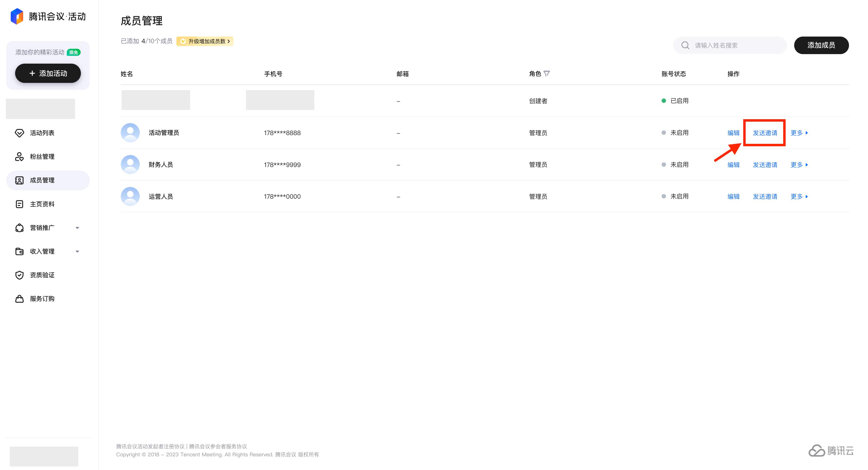Viewport: 868px width, 470px height.
Task: Open 更多 menu for 财务人员
Action: point(799,165)
